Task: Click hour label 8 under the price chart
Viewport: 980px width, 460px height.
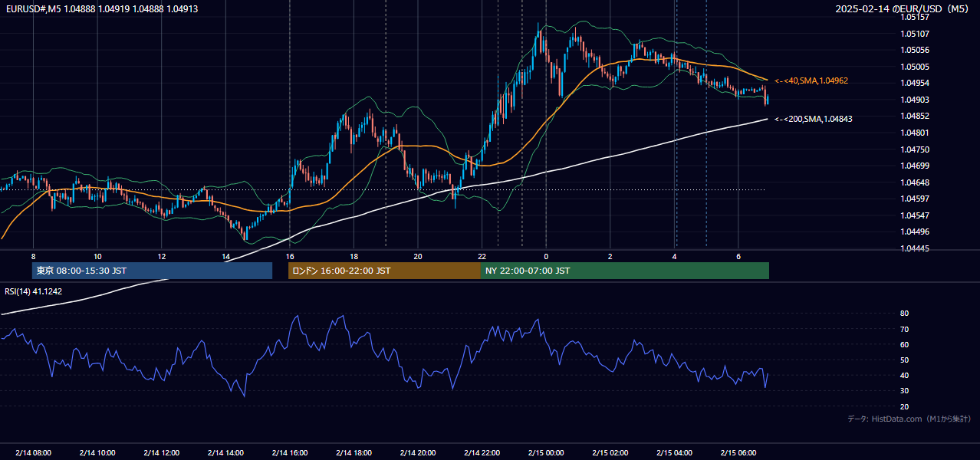Action: coord(33,256)
